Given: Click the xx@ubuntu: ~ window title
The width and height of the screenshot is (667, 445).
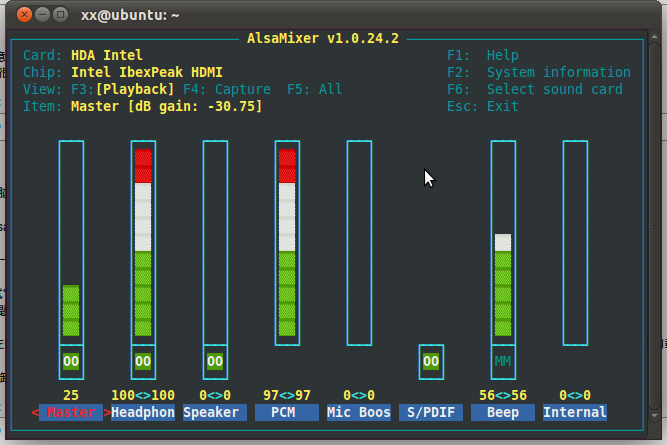Looking at the screenshot, I should coord(130,15).
